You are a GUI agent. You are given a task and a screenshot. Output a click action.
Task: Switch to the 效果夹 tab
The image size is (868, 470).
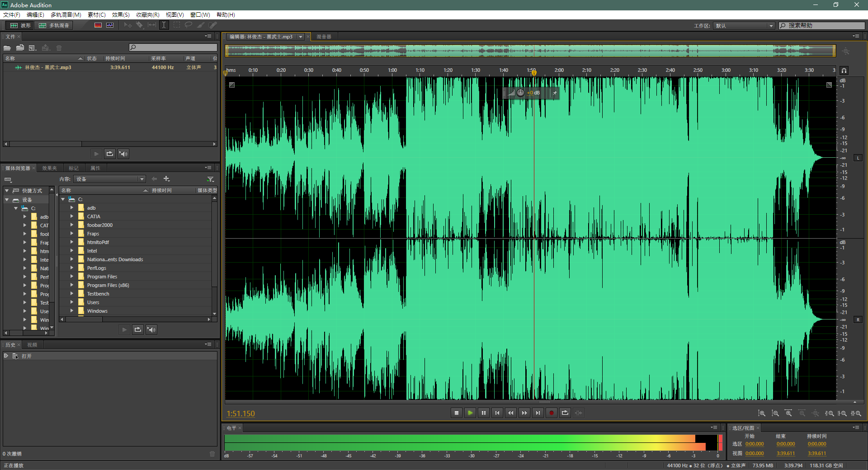click(49, 168)
